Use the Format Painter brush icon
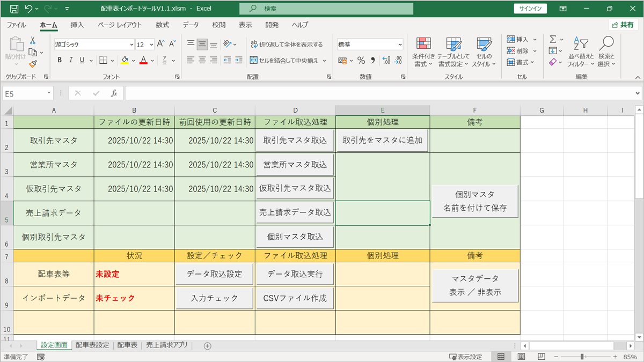 pyautogui.click(x=31, y=64)
